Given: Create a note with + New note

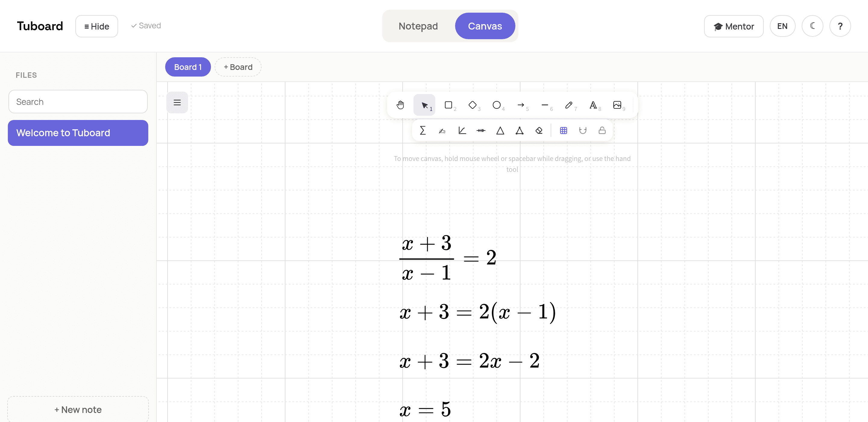Looking at the screenshot, I should click(x=78, y=409).
